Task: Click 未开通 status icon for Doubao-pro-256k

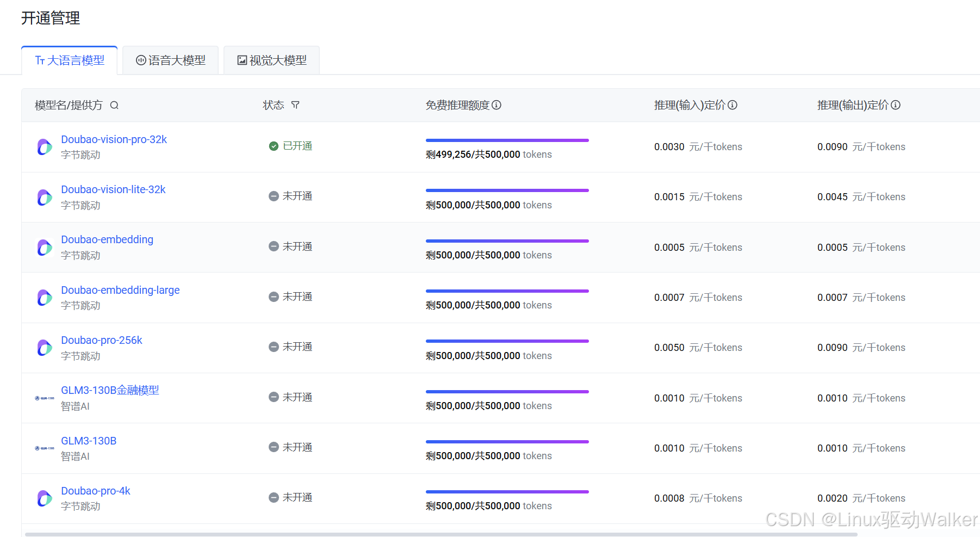Action: click(x=274, y=347)
